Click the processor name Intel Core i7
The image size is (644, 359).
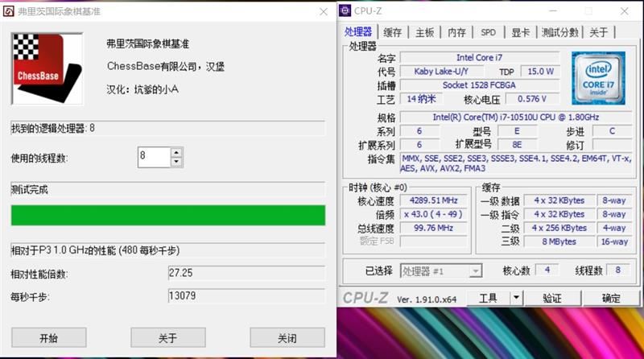(479, 57)
